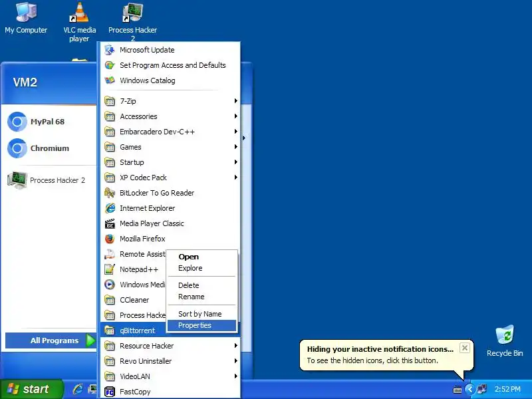Click the Microsoft Update icon
The height and width of the screenshot is (399, 532).
110,50
